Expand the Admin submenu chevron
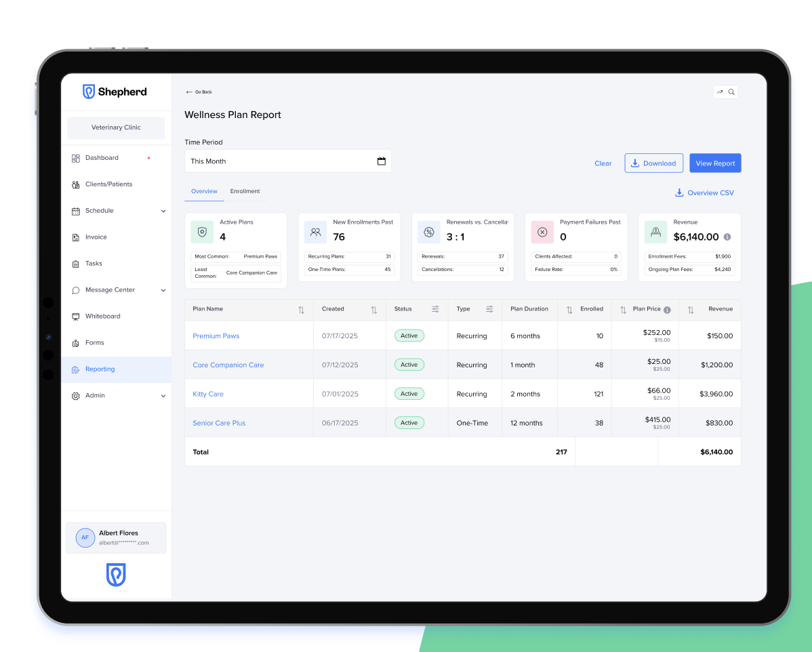This screenshot has width=812, height=652. pyautogui.click(x=163, y=396)
